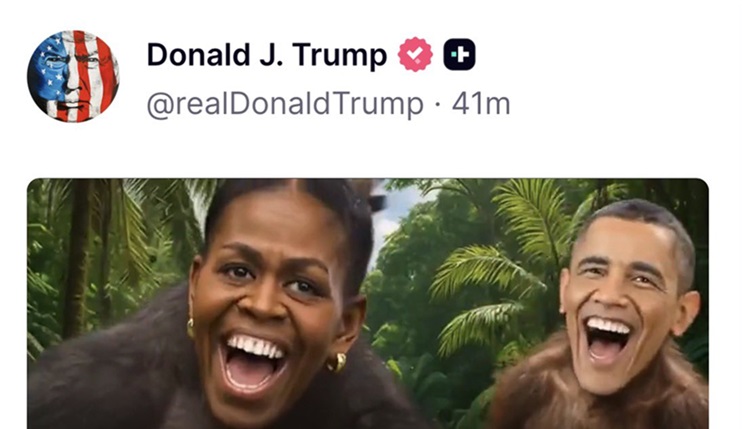
Task: Open the Donald J. Trump display name
Action: coord(267,55)
